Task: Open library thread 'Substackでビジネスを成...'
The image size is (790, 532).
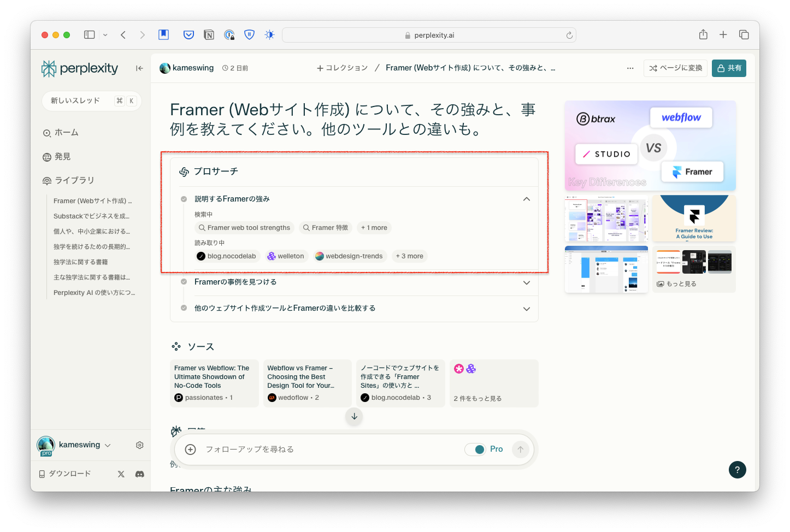Action: 92,216
